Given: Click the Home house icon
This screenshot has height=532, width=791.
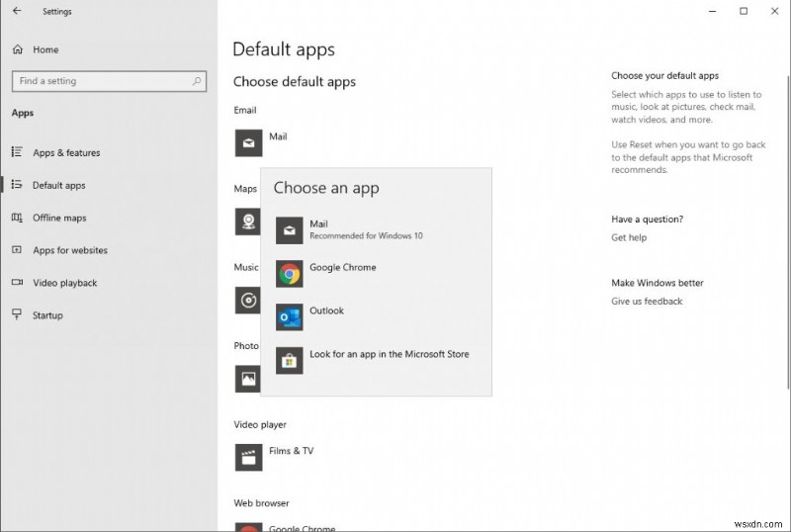Looking at the screenshot, I should 18,49.
